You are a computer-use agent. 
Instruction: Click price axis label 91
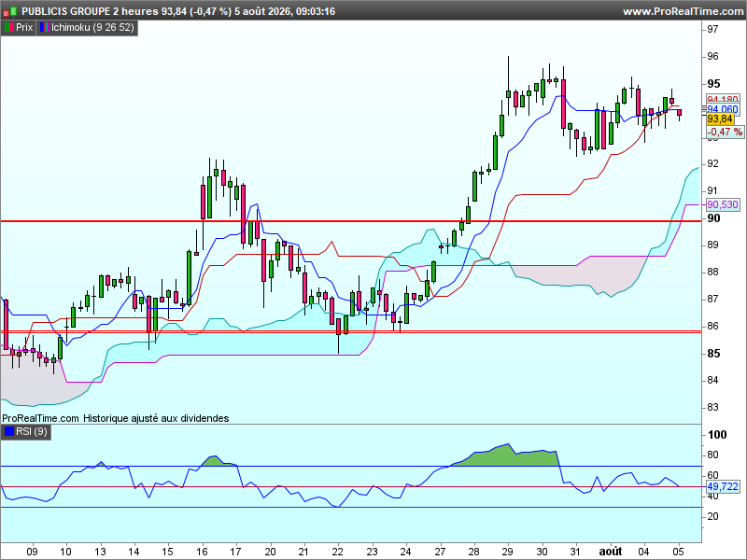pyautogui.click(x=712, y=191)
